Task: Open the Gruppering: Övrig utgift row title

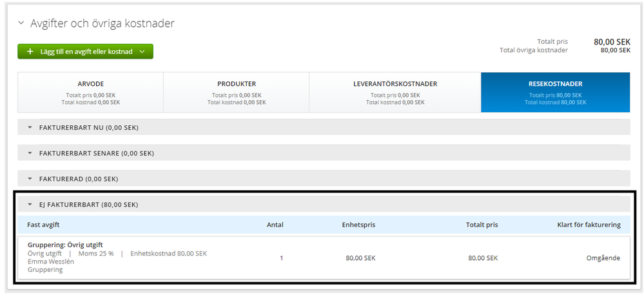Action: coord(65,245)
